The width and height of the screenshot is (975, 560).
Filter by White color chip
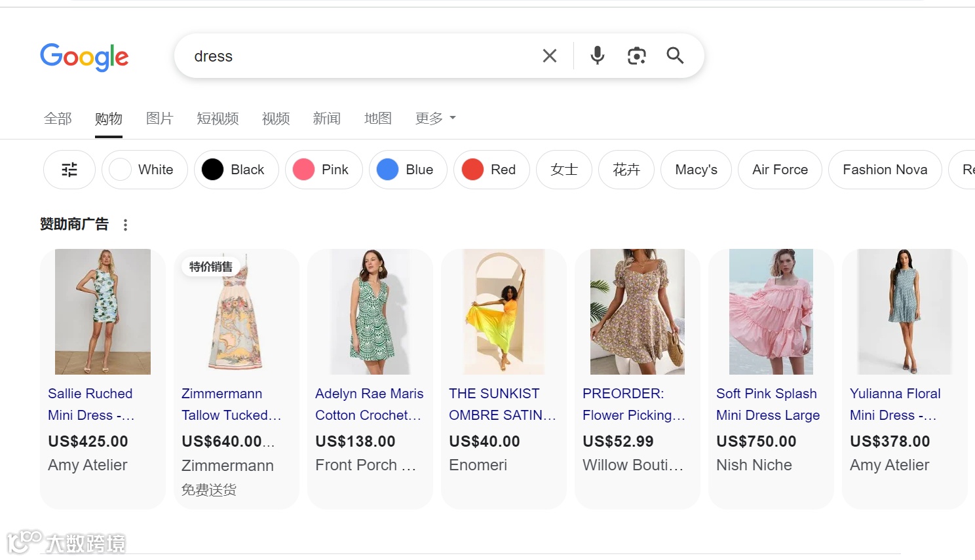(145, 170)
